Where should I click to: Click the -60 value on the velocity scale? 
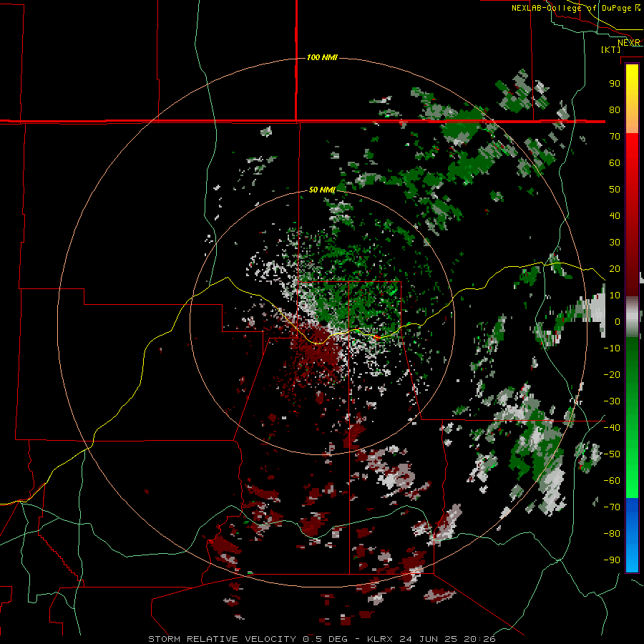click(612, 481)
